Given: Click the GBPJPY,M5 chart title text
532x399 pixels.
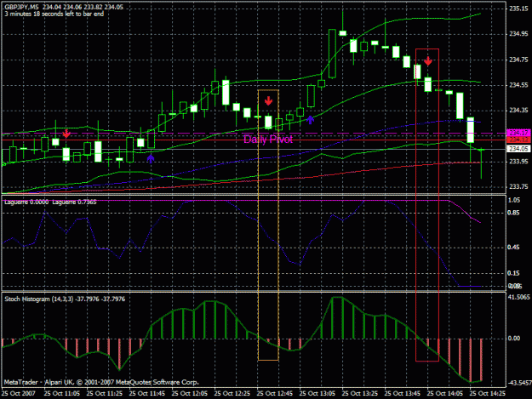Looking at the screenshot, I should click(x=22, y=7).
